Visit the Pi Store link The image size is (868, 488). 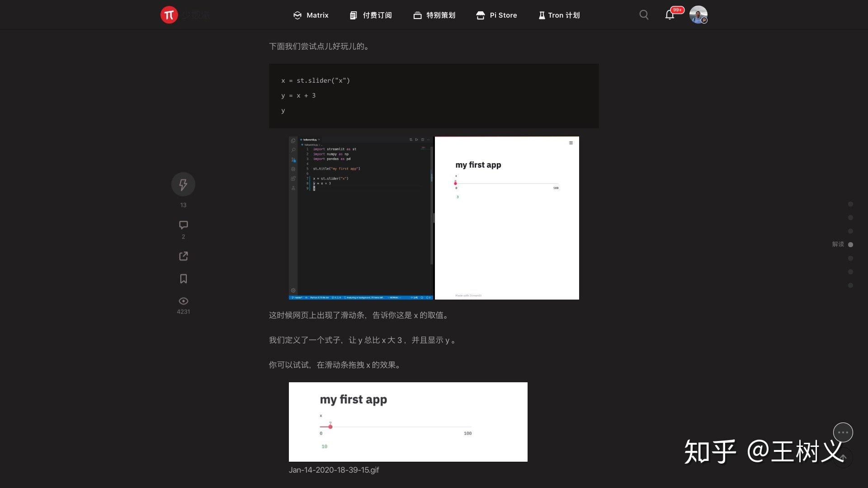[x=496, y=15]
